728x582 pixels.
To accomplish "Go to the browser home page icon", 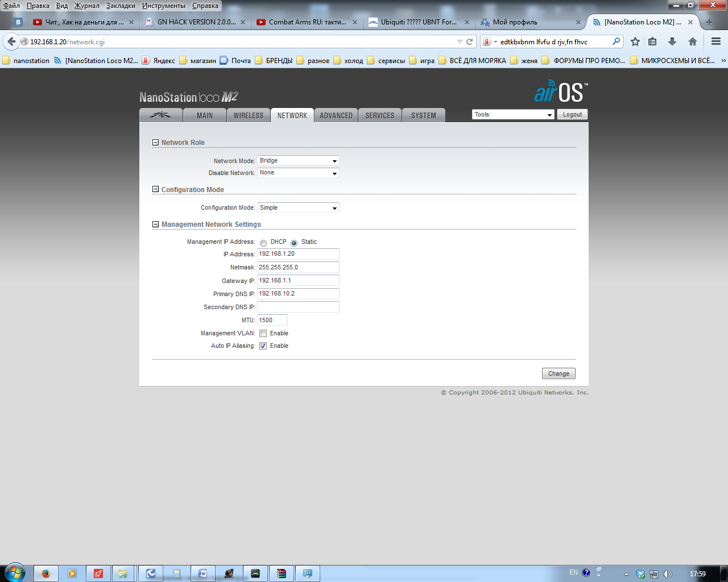I will 693,41.
